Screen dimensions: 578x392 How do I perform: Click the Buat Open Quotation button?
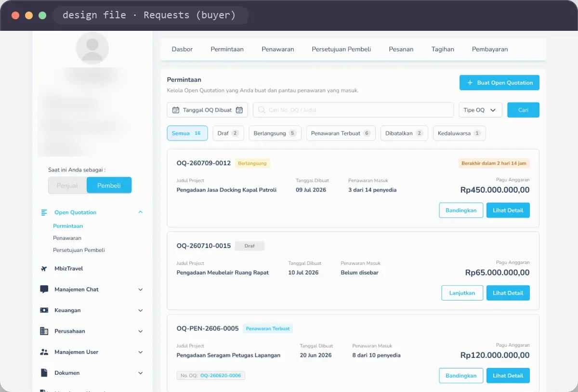(x=499, y=83)
